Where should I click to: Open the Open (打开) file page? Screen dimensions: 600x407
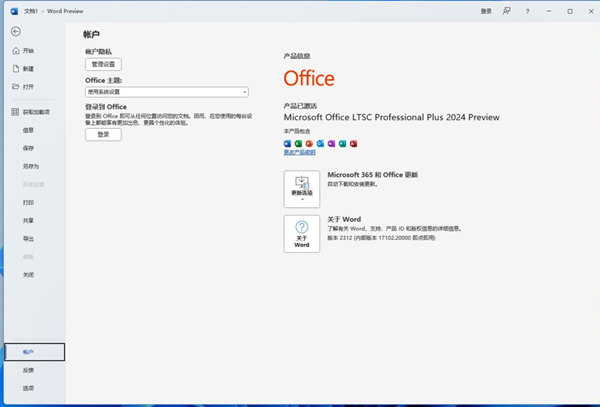28,87
